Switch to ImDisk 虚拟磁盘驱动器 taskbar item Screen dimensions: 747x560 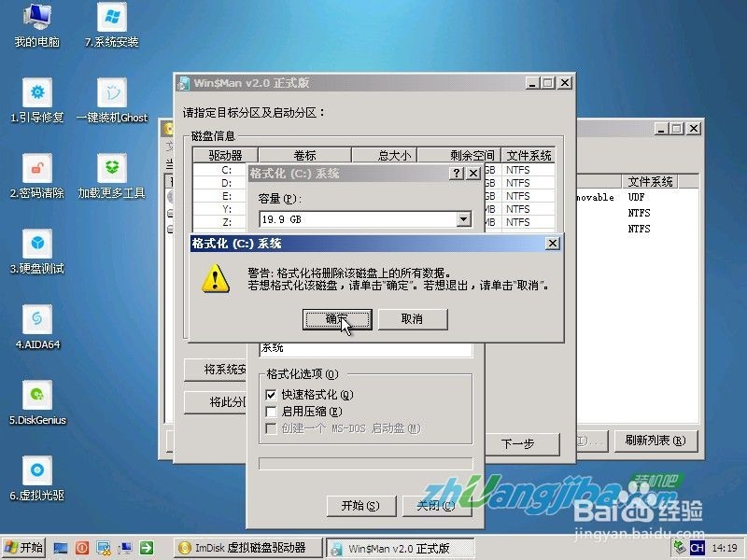247,548
